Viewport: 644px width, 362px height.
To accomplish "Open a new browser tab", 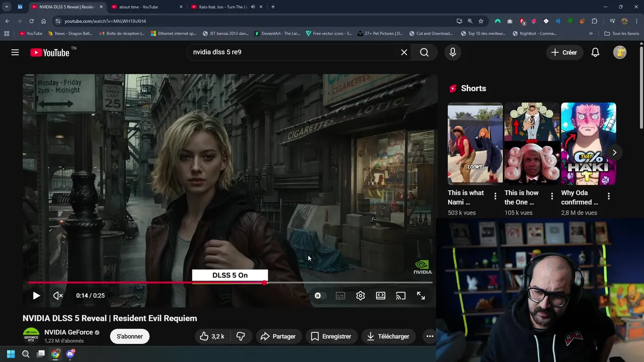I will (273, 7).
